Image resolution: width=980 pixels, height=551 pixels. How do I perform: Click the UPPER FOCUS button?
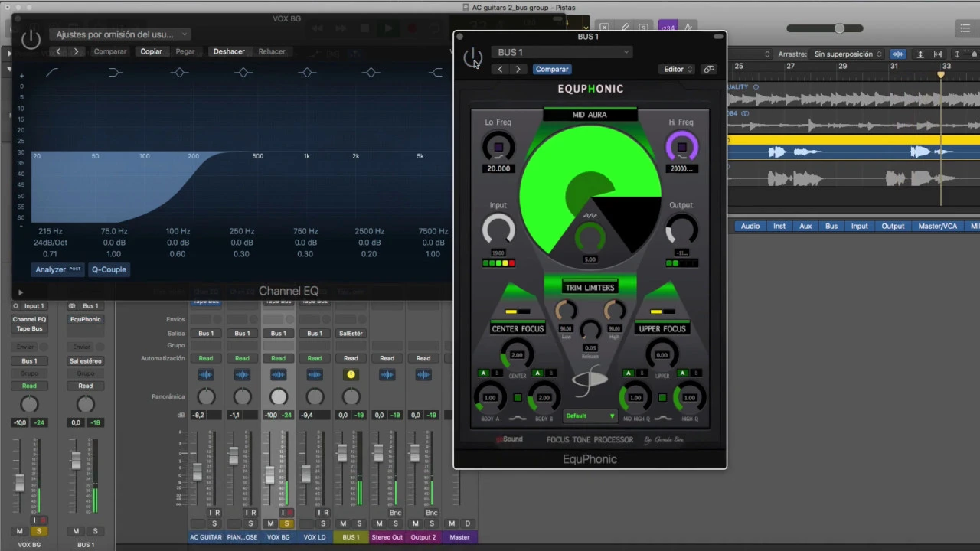pos(662,329)
